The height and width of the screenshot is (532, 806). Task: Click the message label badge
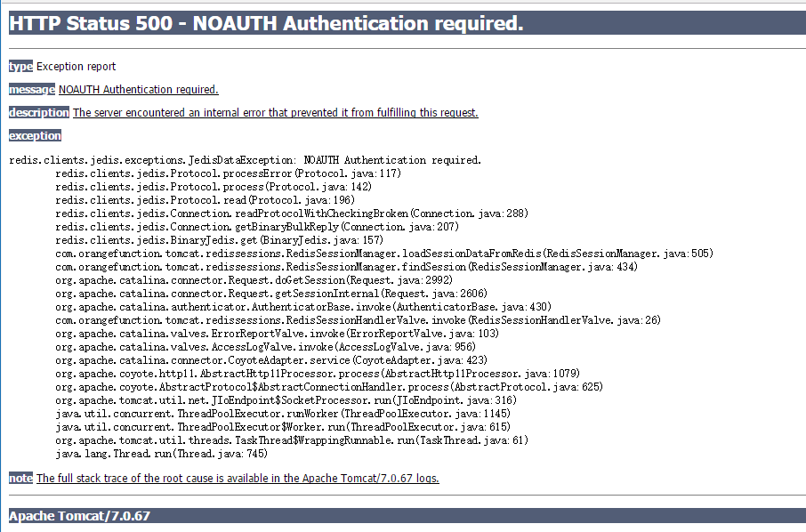[31, 89]
